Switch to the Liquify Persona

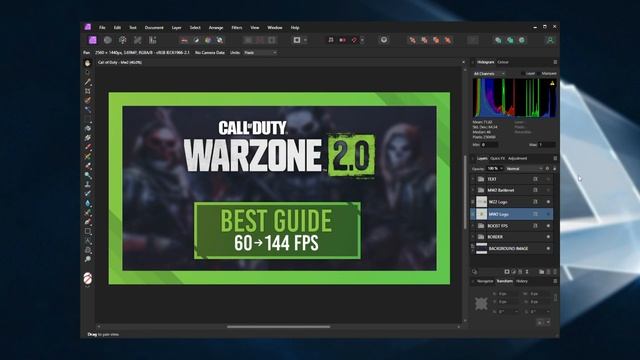pos(108,40)
